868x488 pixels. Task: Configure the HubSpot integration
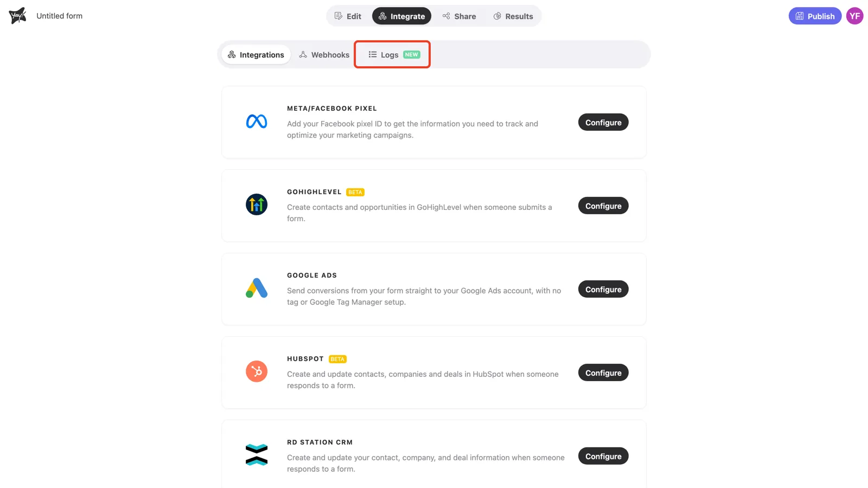click(x=603, y=373)
